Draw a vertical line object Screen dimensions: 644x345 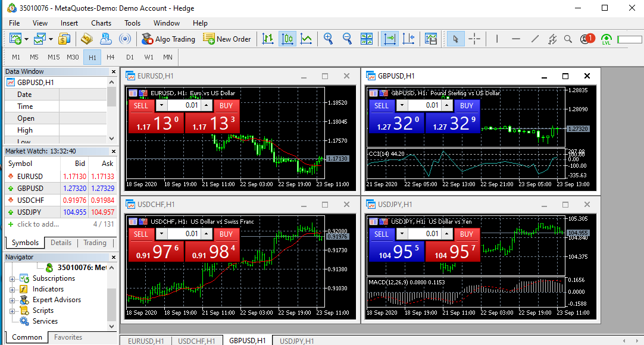(x=497, y=39)
